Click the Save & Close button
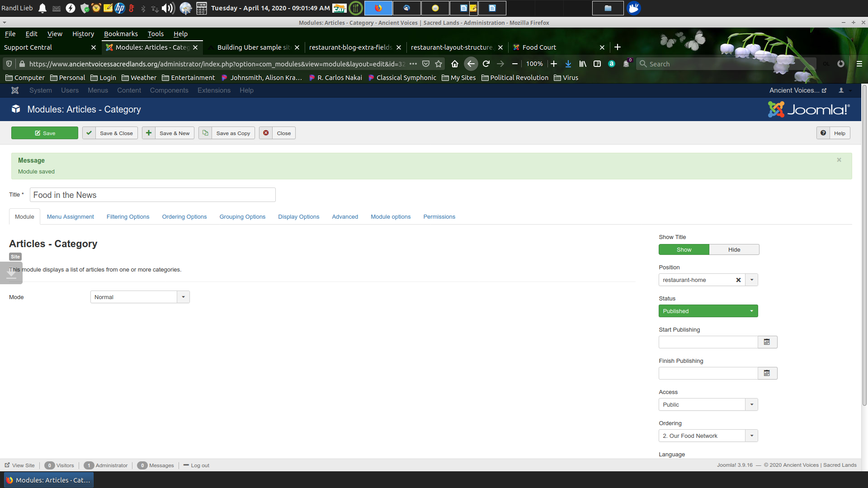Viewport: 868px width, 488px height. pyautogui.click(x=109, y=133)
